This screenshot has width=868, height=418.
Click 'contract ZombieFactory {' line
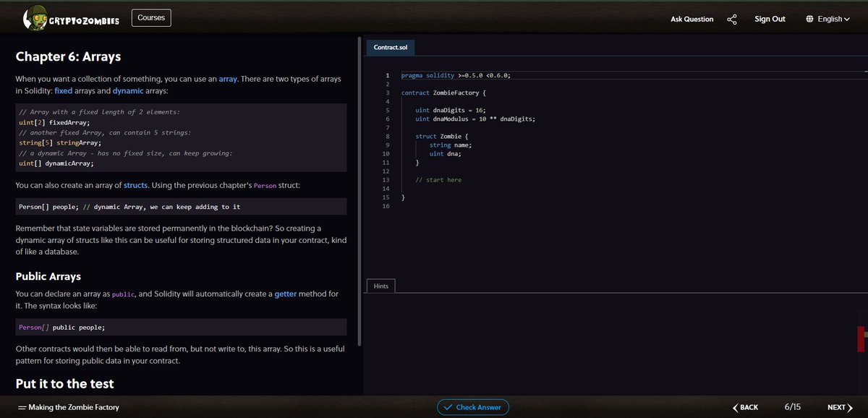(x=443, y=93)
